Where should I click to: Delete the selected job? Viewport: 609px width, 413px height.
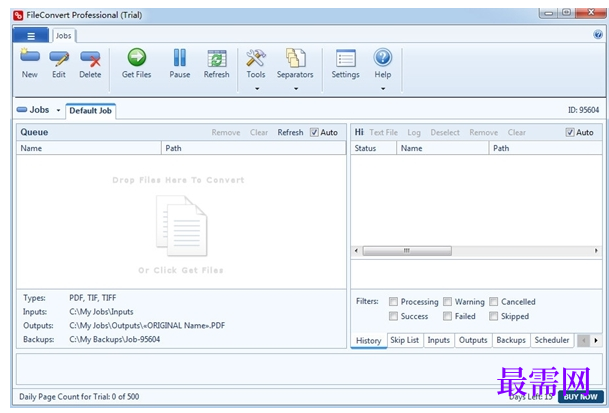[x=90, y=63]
